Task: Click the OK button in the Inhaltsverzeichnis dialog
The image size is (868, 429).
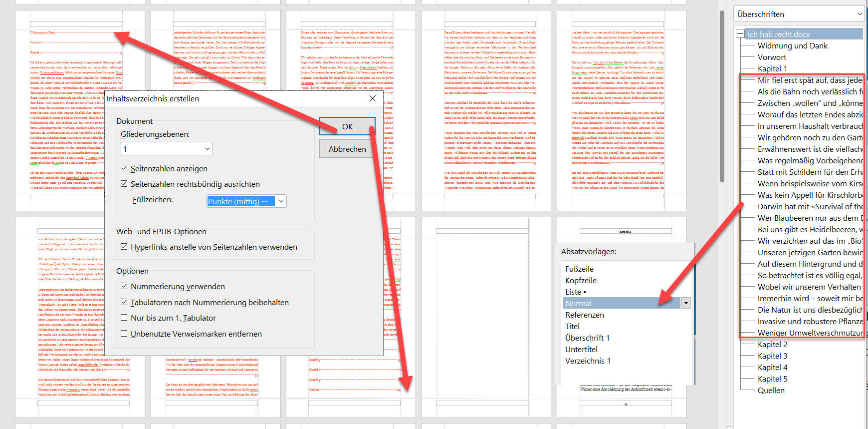Action: tap(347, 126)
